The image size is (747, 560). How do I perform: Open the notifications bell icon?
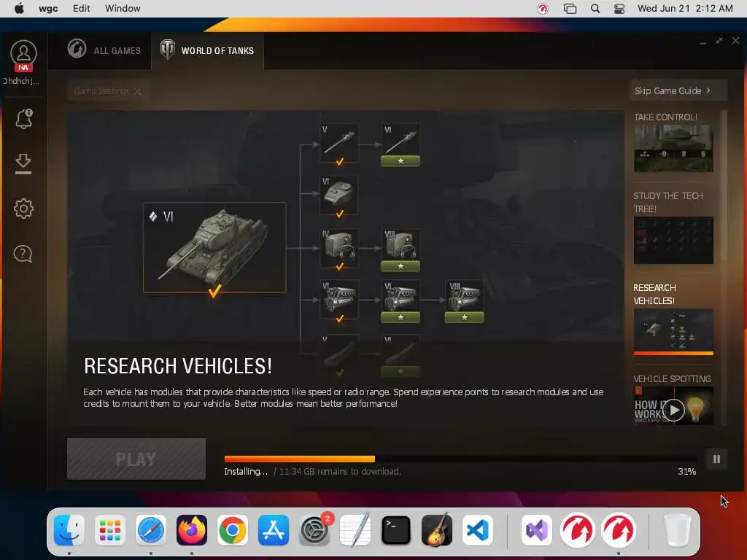(23, 119)
